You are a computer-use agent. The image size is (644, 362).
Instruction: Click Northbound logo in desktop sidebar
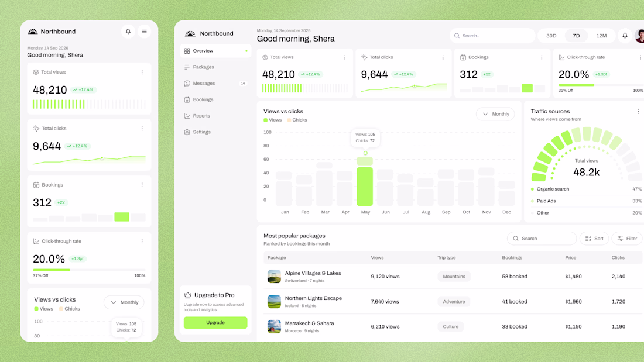[x=209, y=34]
